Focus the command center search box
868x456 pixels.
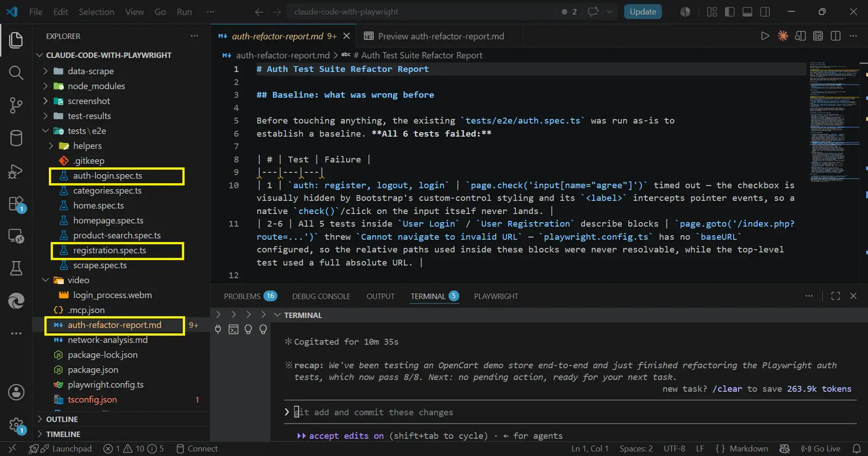[423, 12]
